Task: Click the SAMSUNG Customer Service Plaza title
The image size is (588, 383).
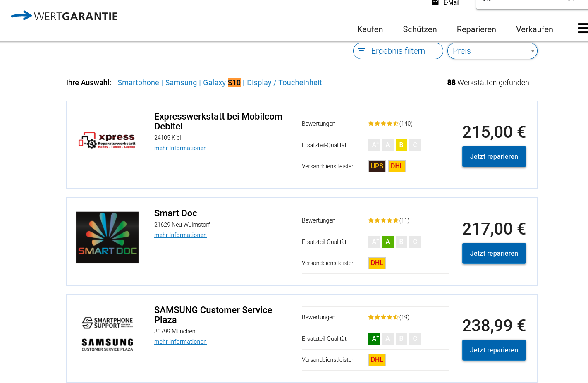Action: [213, 315]
